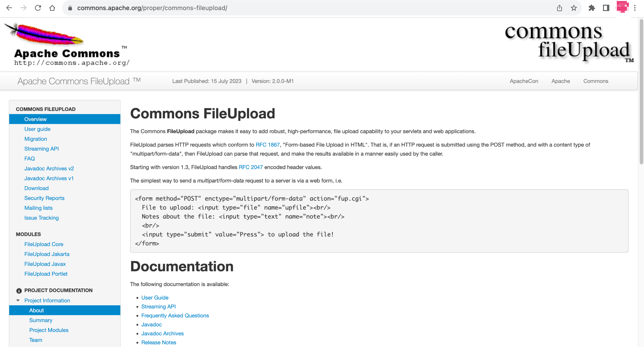Click the Commons FileUpload heading

pos(202,114)
